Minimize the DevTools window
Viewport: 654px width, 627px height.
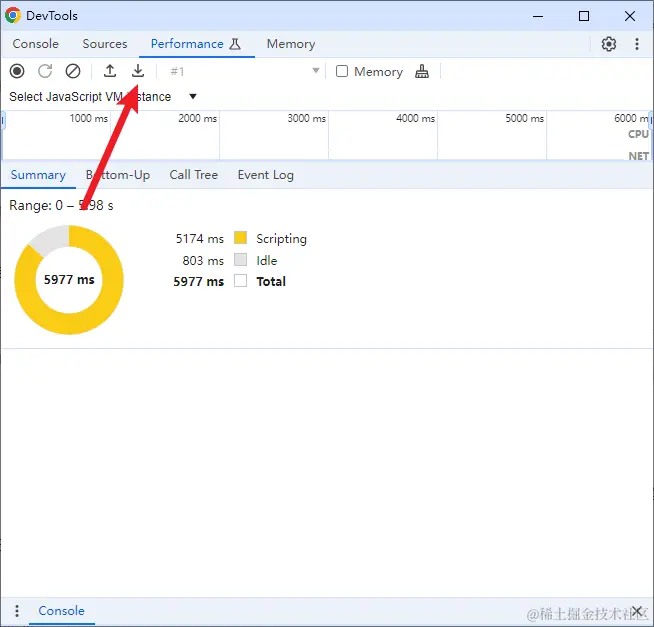[x=538, y=16]
